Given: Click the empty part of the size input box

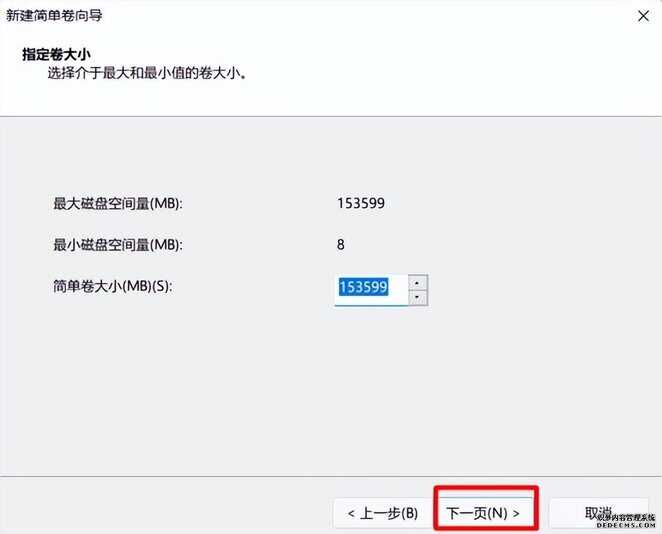Looking at the screenshot, I should 398,290.
